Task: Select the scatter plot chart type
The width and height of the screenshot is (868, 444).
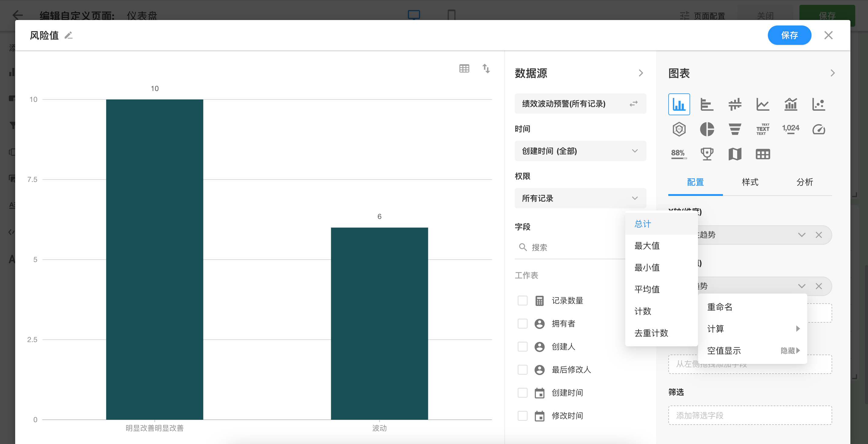Action: (x=819, y=104)
